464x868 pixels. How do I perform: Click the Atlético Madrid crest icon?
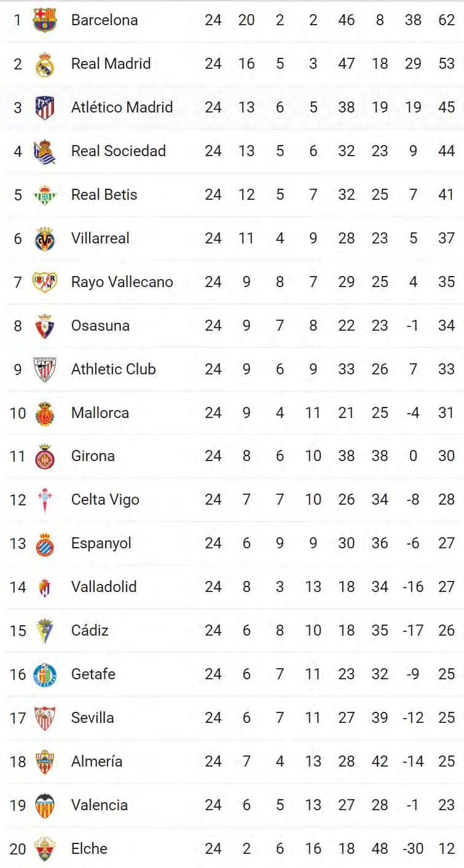tap(45, 108)
